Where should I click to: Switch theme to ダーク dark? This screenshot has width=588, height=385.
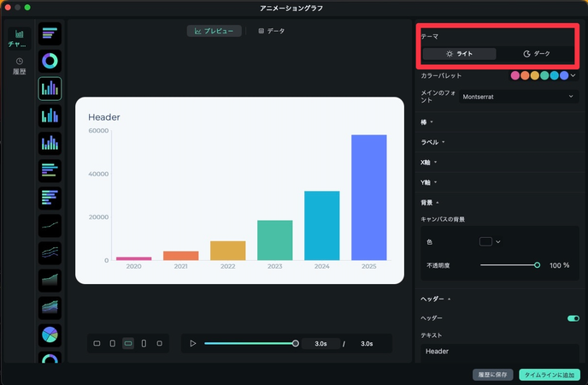click(536, 54)
